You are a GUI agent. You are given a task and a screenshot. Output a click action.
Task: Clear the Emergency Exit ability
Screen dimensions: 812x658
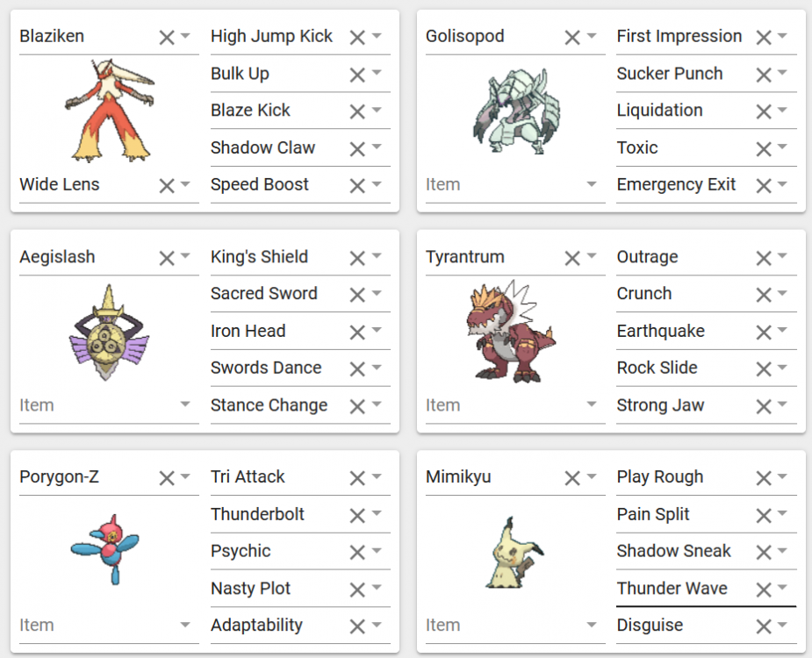point(764,185)
